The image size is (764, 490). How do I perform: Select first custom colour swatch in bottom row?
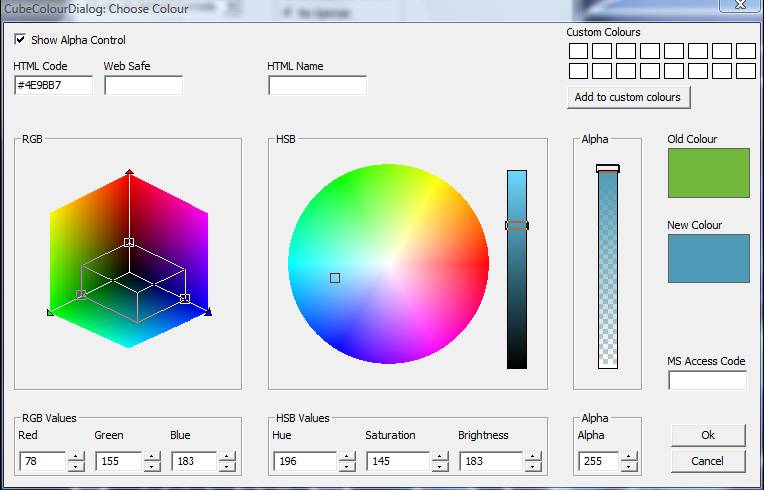tap(578, 71)
